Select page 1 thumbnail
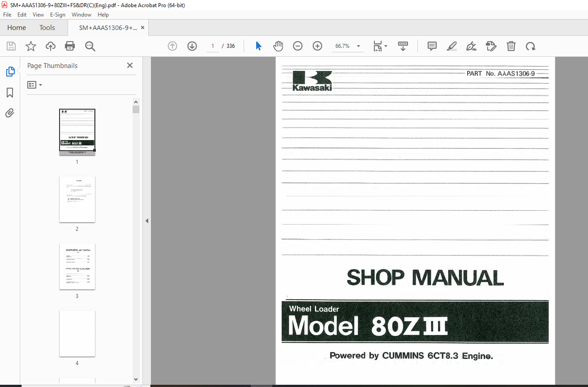 point(77,132)
